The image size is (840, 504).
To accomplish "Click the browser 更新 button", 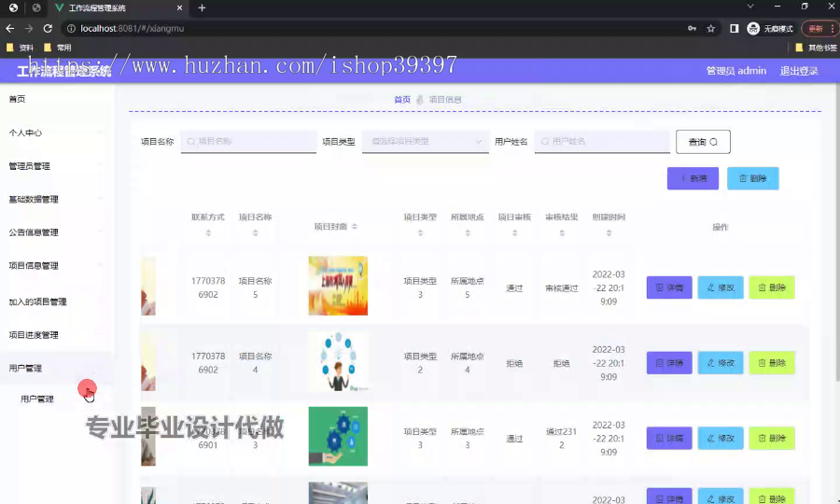I will point(816,28).
